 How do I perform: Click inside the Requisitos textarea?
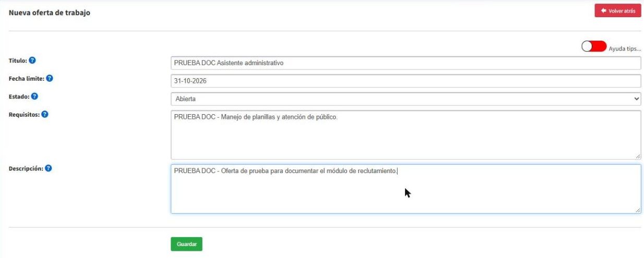tap(406, 134)
